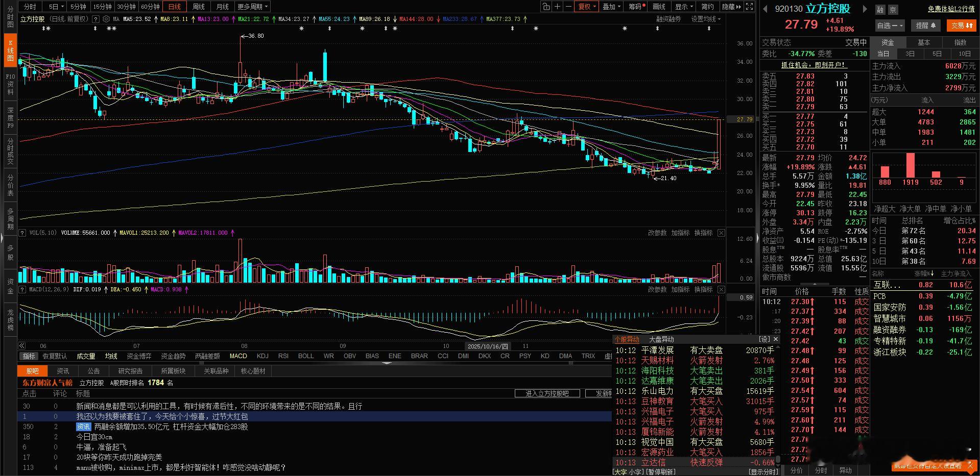This screenshot has width=980, height=476.
Task: Go to previous stock with left arrow
Action: tap(765, 9)
